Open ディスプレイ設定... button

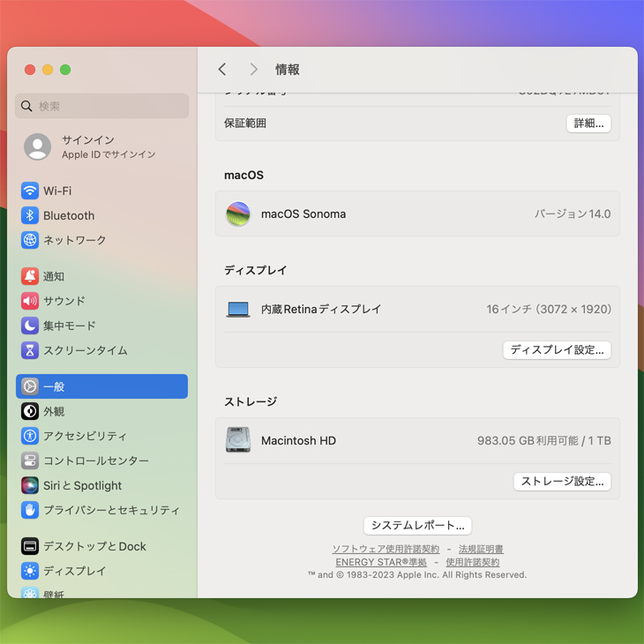click(x=557, y=350)
